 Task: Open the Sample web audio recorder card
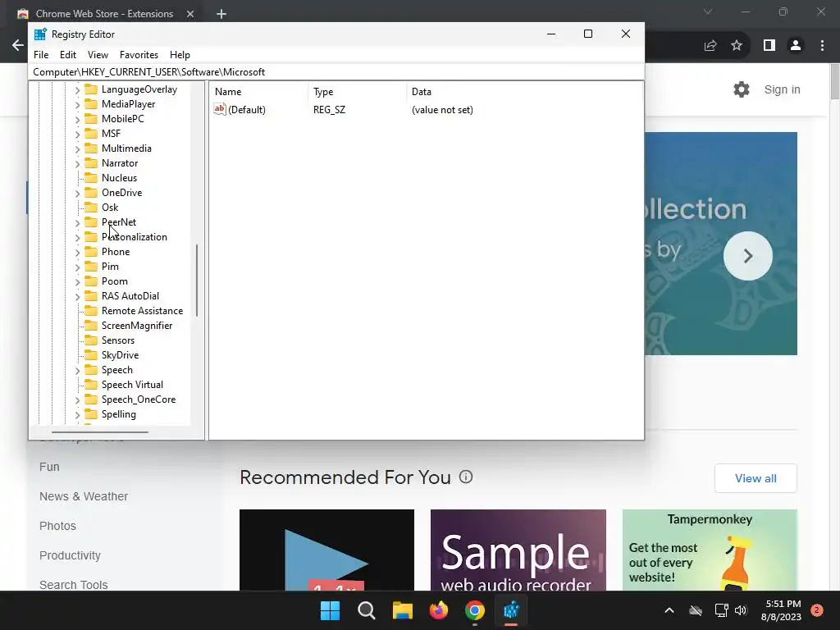pos(518,550)
